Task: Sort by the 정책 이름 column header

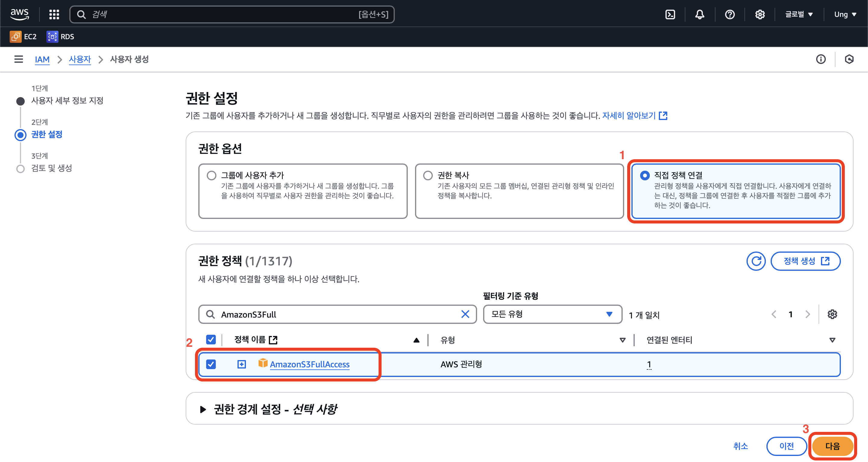Action: click(x=250, y=340)
